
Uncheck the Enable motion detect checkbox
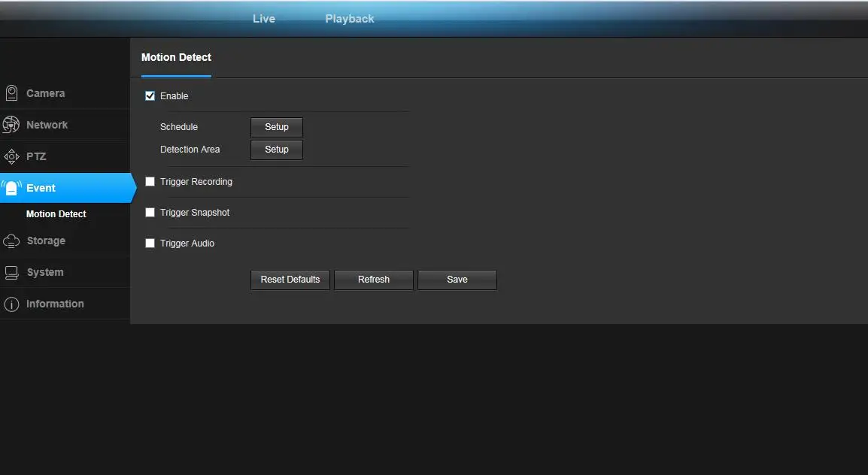(x=150, y=96)
